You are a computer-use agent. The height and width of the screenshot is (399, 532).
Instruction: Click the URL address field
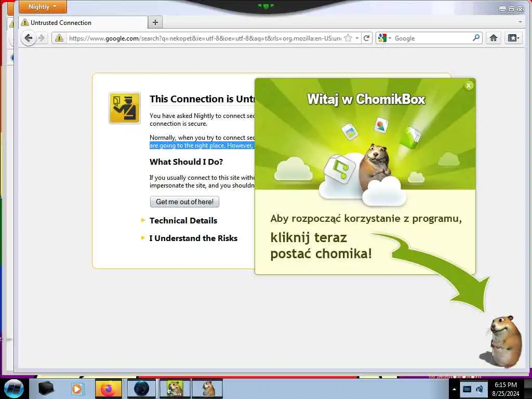[205, 38]
